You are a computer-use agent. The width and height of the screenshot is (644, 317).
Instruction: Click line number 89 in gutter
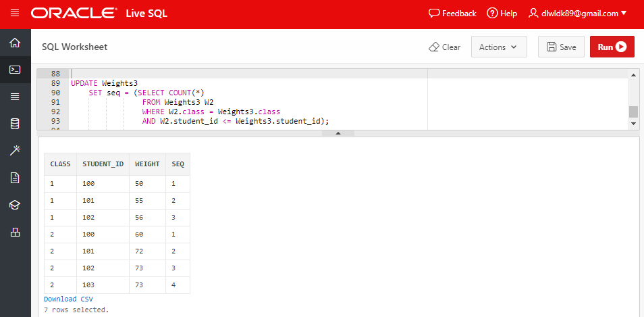click(55, 83)
